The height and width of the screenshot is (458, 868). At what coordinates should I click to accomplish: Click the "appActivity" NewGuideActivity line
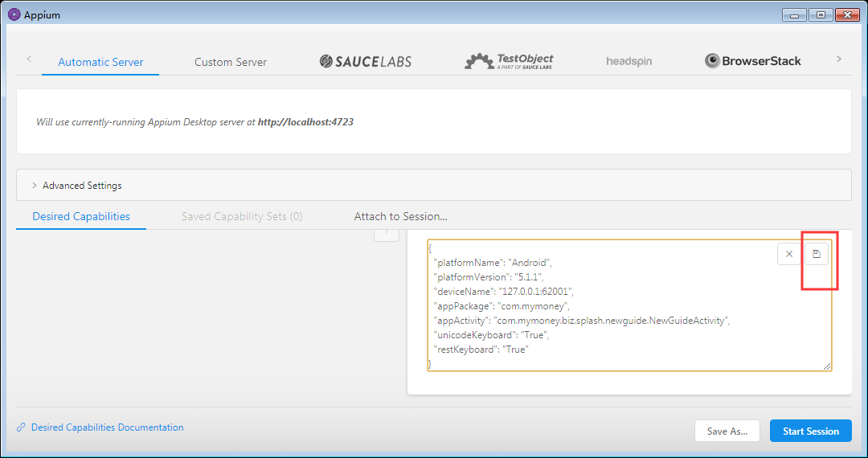pyautogui.click(x=582, y=321)
